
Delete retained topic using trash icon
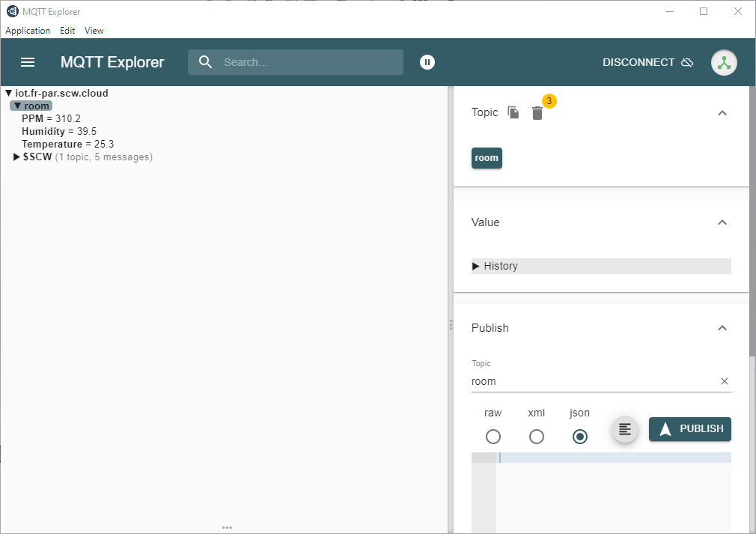(x=537, y=112)
